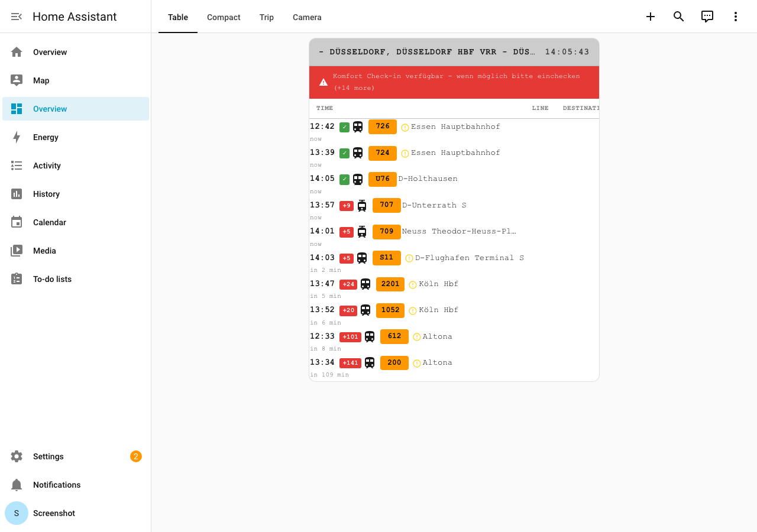
Task: Click the clock reading 14:05:43
Action: point(567,52)
